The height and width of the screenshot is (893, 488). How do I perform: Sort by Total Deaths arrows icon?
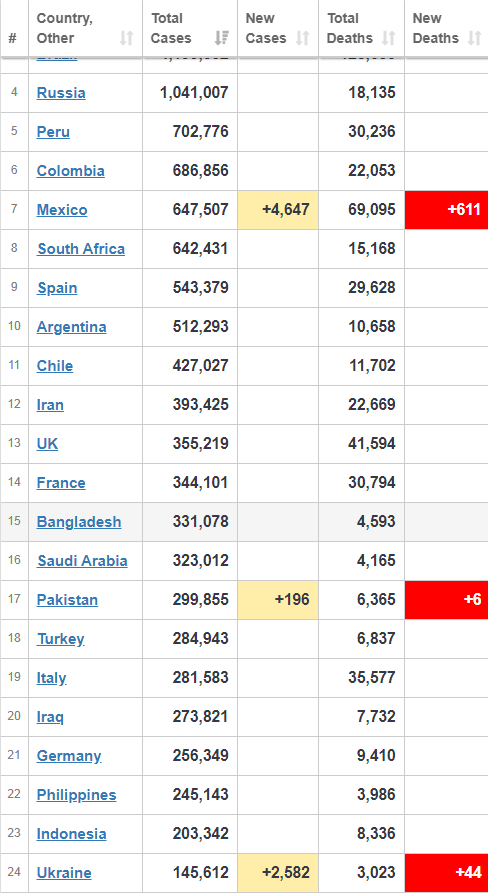(x=388, y=38)
